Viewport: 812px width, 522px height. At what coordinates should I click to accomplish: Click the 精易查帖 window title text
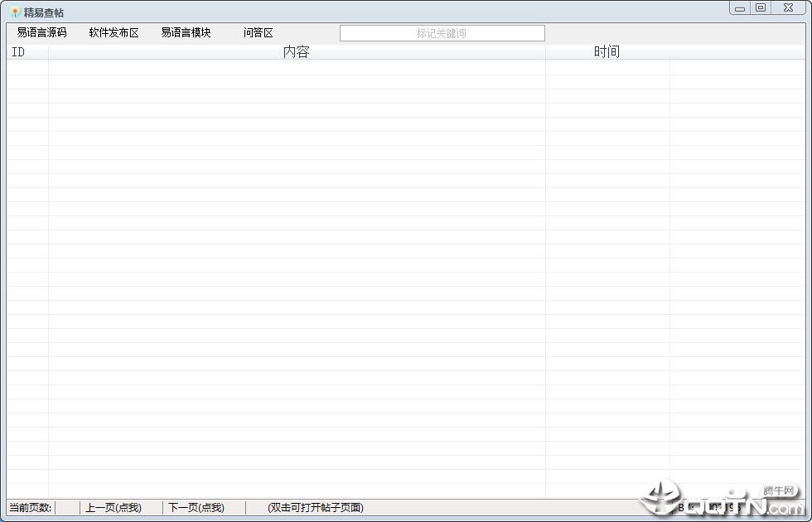point(44,12)
